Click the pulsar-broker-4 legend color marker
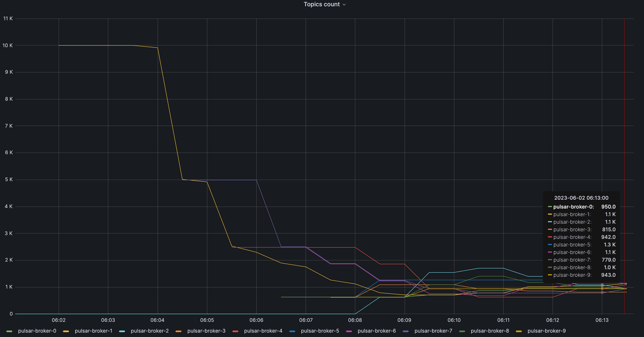Screen dimensions: 644x337 pyautogui.click(x=236, y=331)
